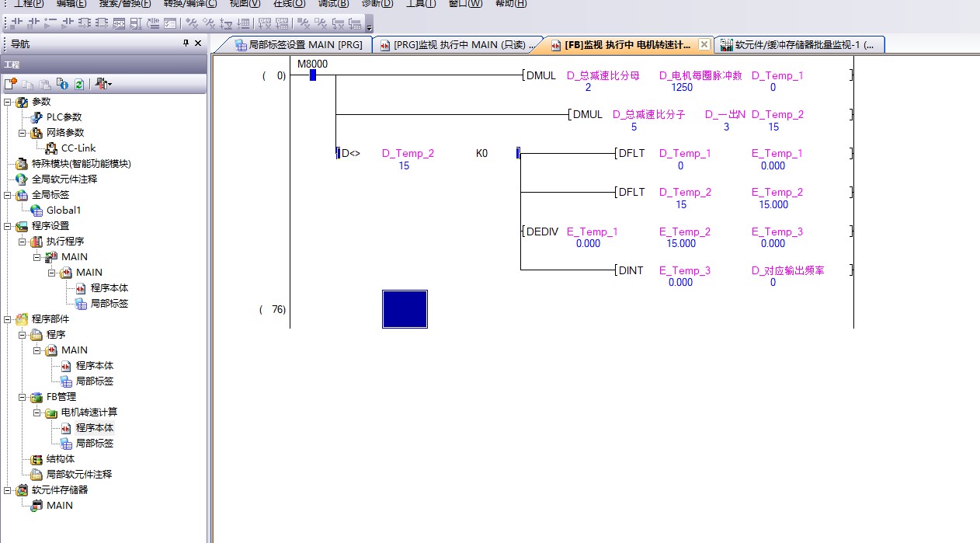980x543 pixels.
Task: Click the refresh icon in project toolbar
Action: coord(78,84)
